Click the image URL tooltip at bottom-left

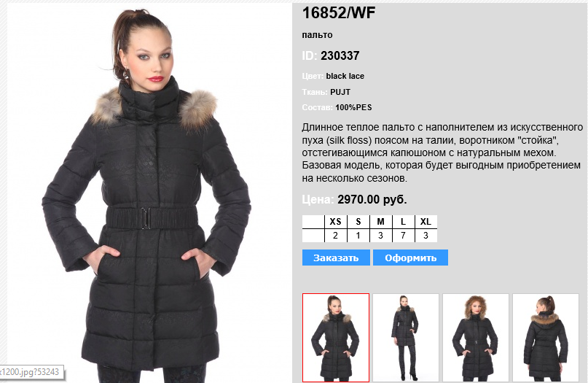pyautogui.click(x=31, y=372)
